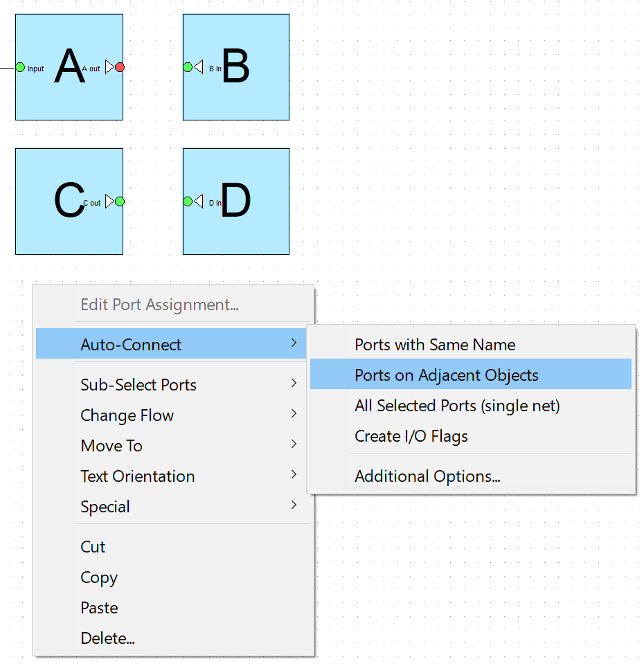
Task: Select the green B In port circle
Action: (x=188, y=67)
